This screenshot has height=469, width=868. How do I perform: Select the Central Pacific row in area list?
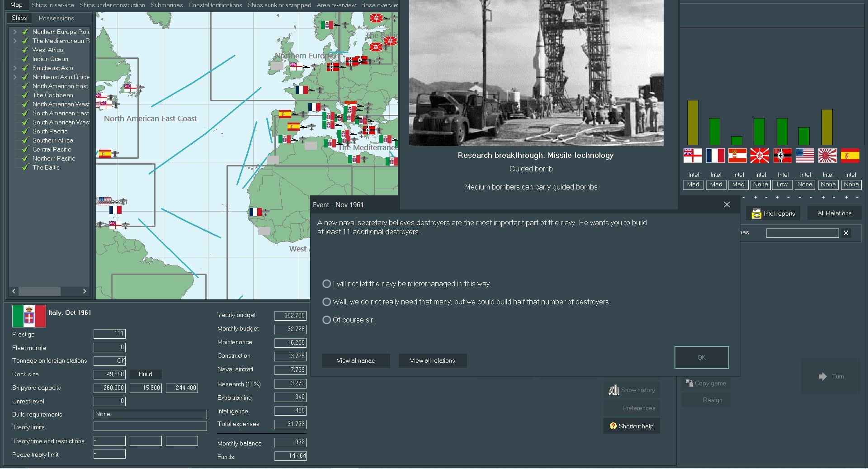52,149
